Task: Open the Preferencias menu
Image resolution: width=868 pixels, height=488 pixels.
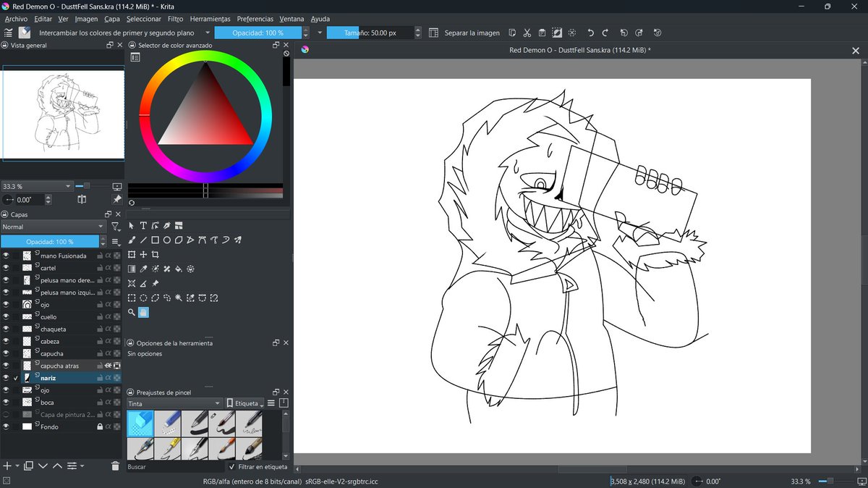Action: tap(255, 19)
